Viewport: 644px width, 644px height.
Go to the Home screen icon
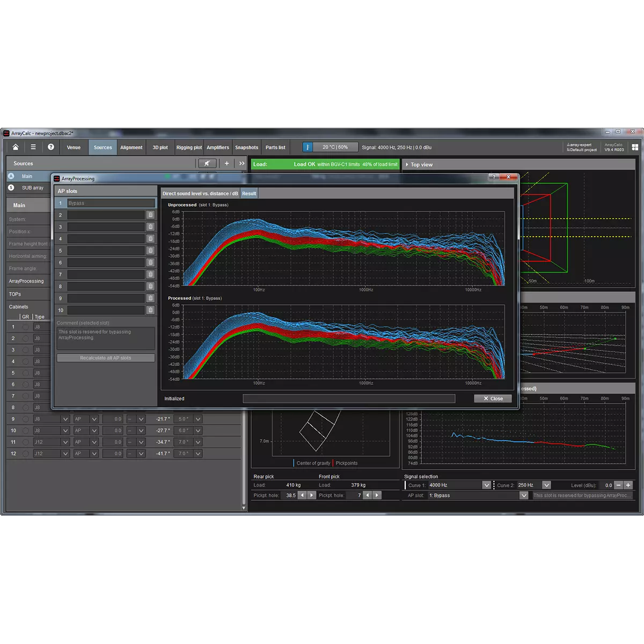click(x=16, y=147)
